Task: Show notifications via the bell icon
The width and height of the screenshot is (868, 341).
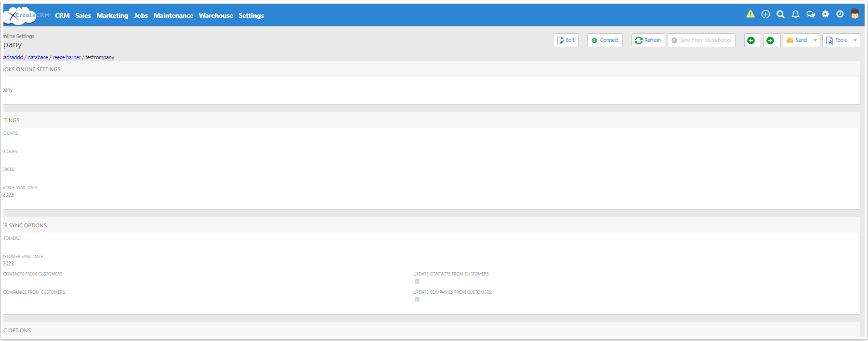Action: (795, 14)
